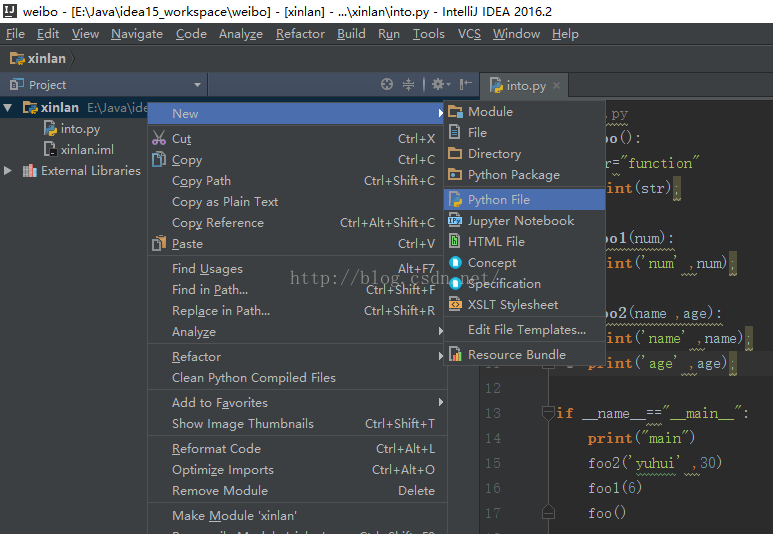Open the Project view dropdown
Screen dimensions: 773x534
(197, 85)
